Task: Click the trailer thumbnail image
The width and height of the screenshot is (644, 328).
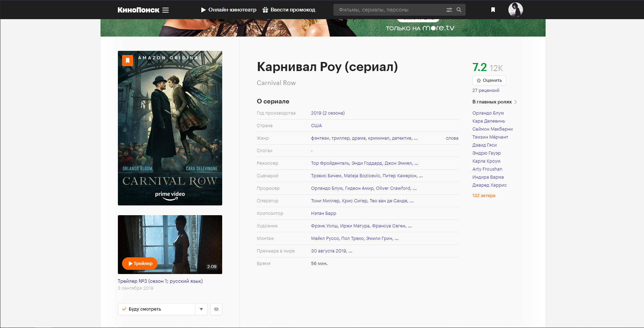Action: (170, 244)
